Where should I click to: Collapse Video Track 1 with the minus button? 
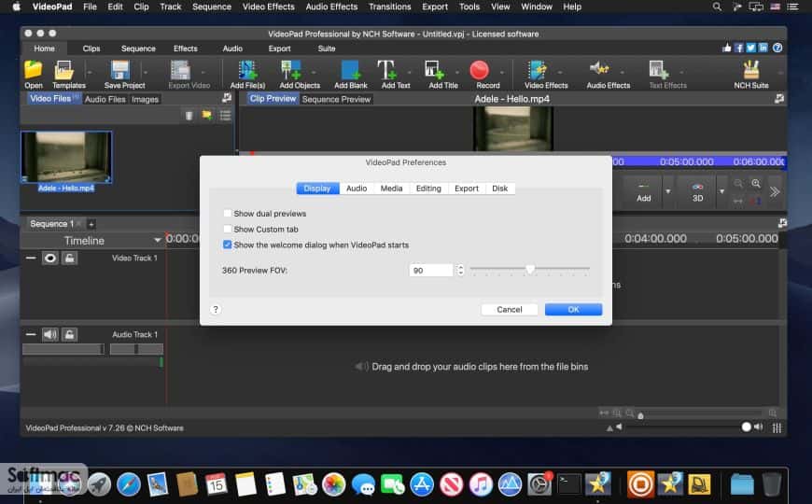tap(31, 258)
